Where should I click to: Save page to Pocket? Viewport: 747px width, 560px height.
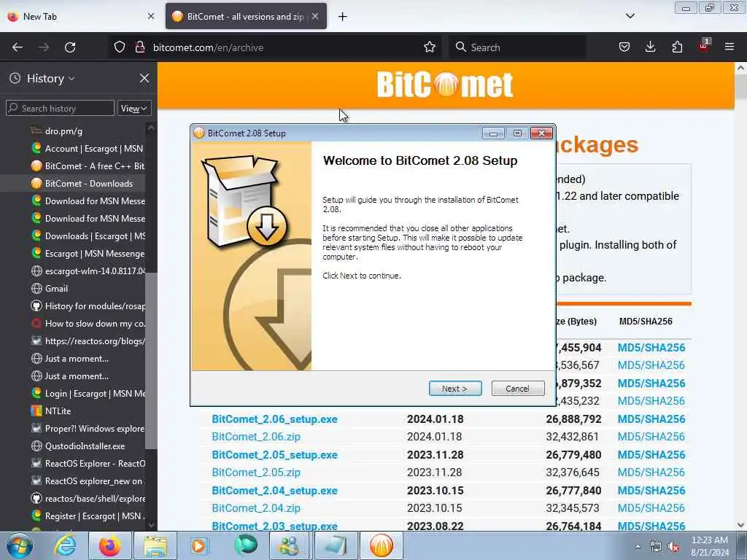(x=624, y=47)
